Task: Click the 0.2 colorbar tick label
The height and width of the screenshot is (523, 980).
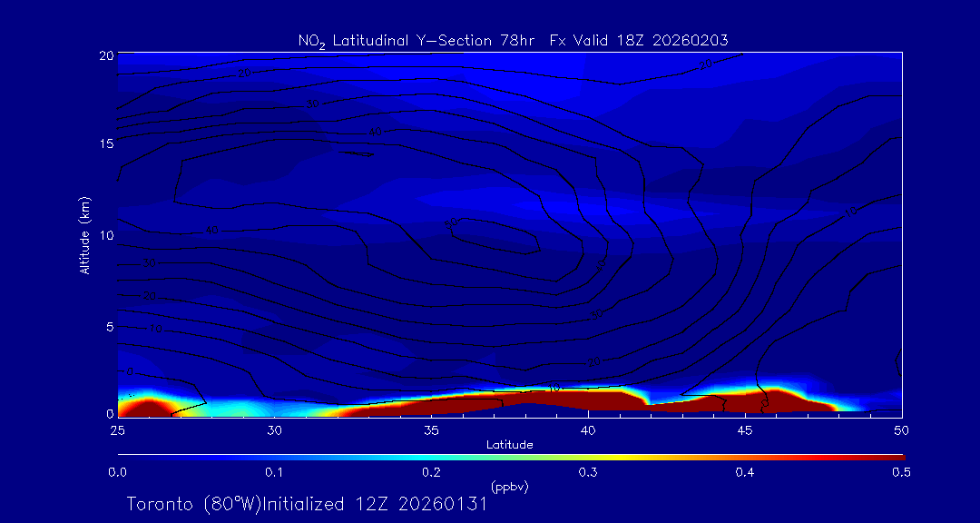Action: [x=431, y=472]
